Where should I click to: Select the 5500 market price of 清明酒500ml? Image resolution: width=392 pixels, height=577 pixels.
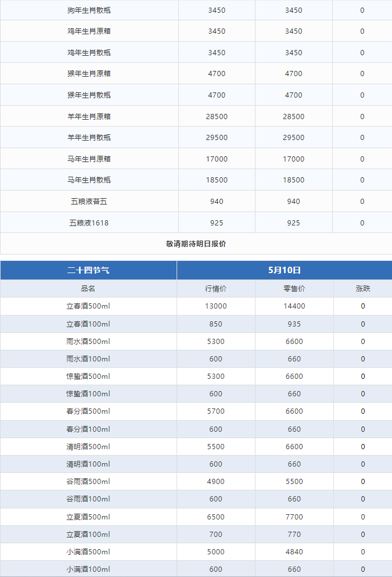click(216, 447)
